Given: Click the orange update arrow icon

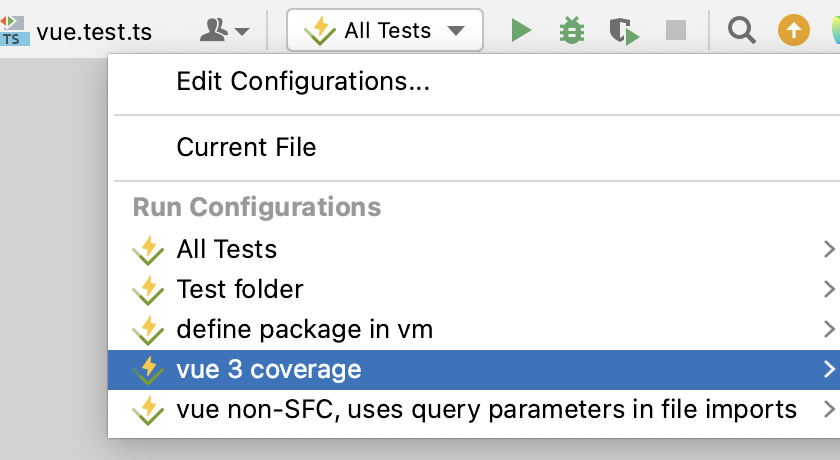Looking at the screenshot, I should [x=793, y=31].
